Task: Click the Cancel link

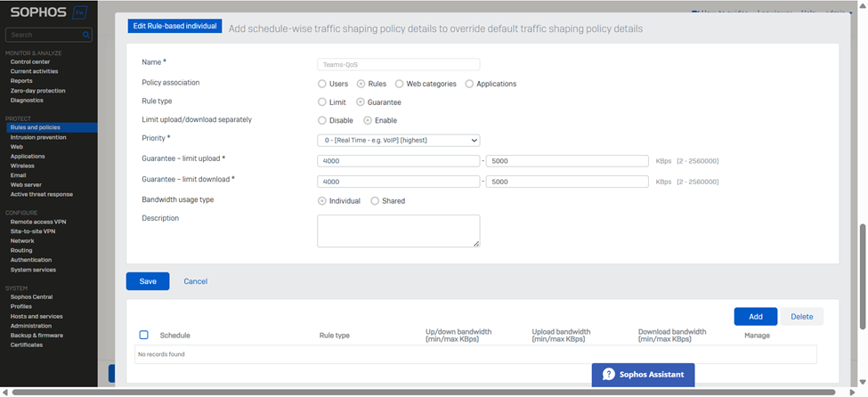Action: tap(195, 281)
